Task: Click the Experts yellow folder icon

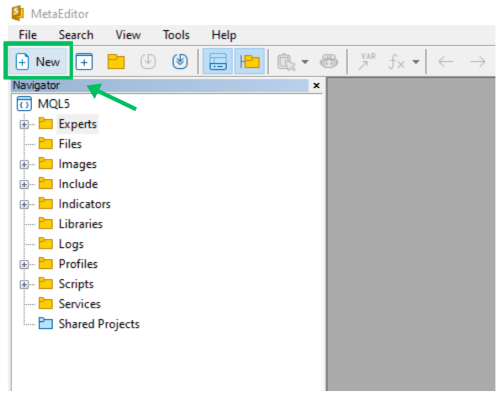Action: tap(45, 123)
